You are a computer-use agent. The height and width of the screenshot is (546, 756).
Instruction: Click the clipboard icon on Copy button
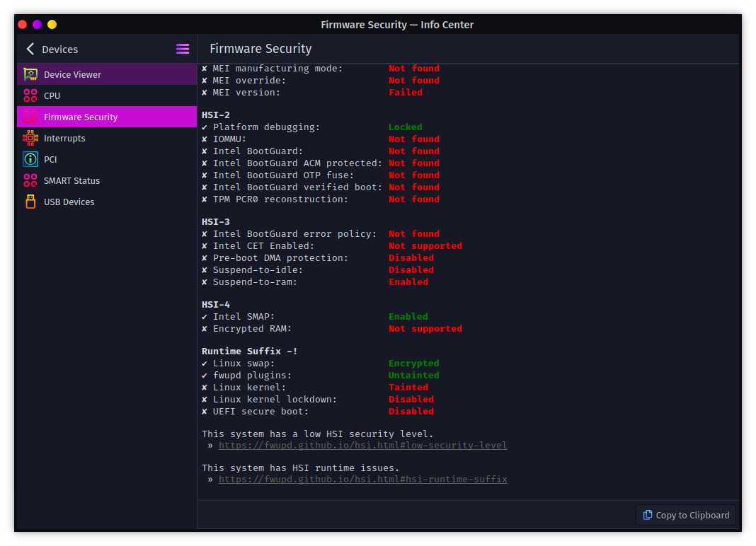tap(648, 515)
